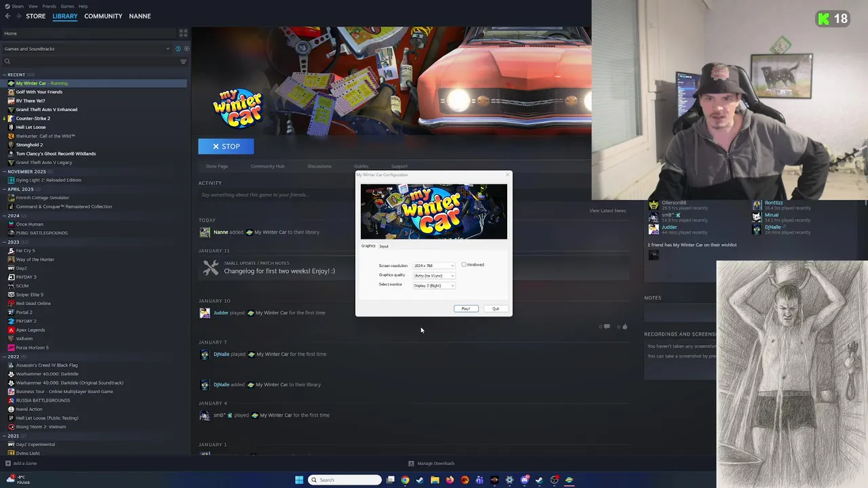Click the Play! button in configuration dialog

point(466,309)
